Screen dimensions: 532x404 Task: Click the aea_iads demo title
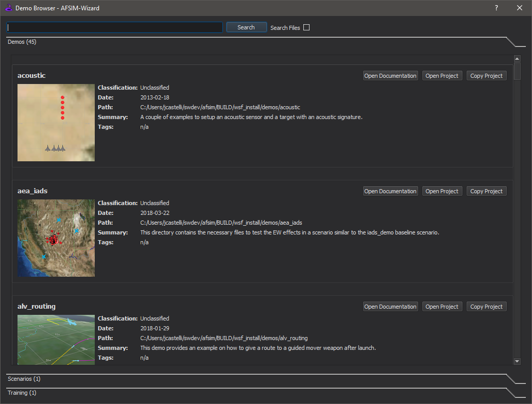pos(32,191)
